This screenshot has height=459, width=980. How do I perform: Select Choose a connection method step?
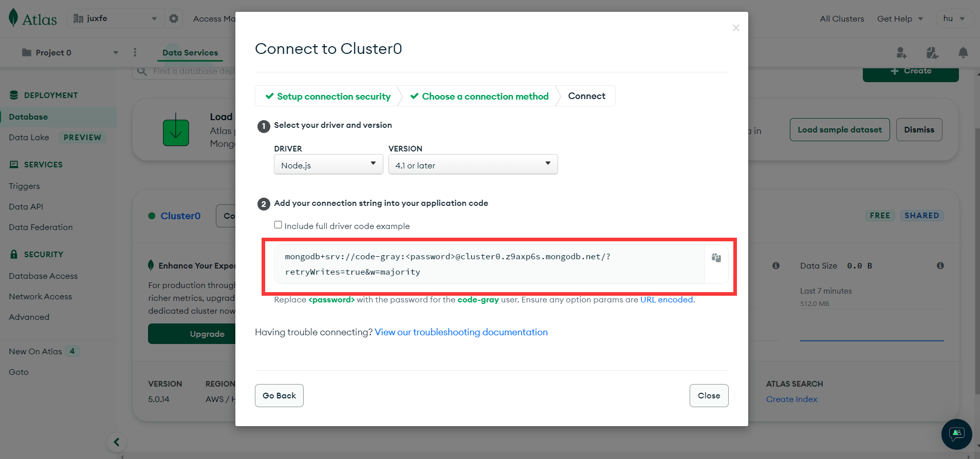point(479,97)
